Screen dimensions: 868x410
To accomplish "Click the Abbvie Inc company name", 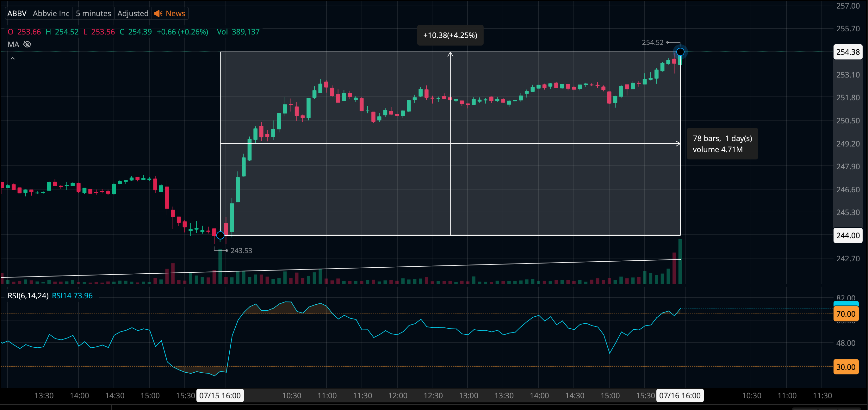I will tap(51, 14).
